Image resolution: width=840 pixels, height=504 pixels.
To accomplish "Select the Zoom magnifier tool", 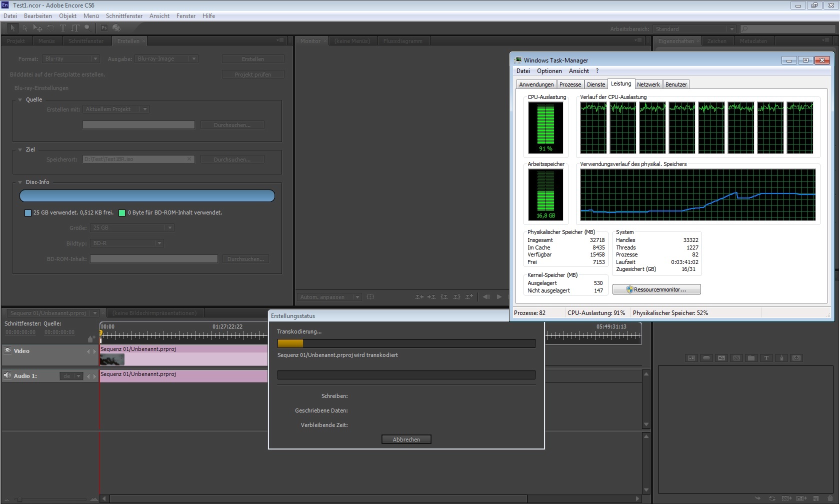I will click(x=87, y=28).
